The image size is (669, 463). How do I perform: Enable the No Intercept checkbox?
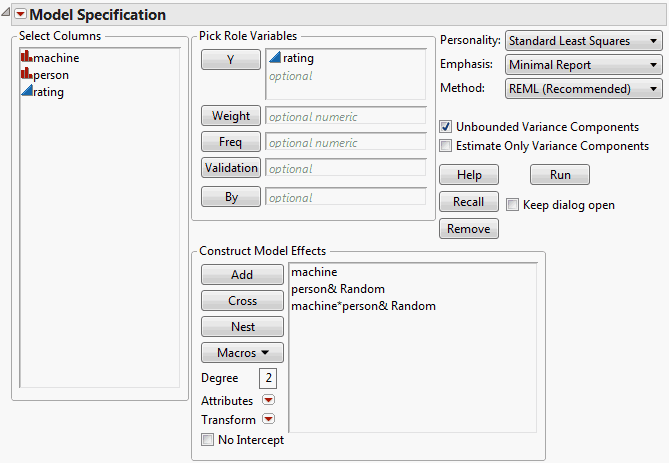207,439
